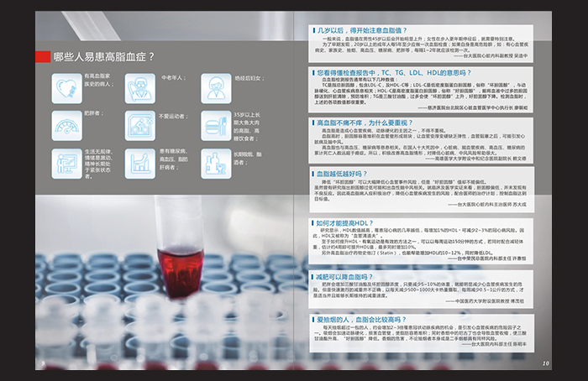Click attribution 台大医院内科部主任
This screenshot has width=588, height=381.
491,343
